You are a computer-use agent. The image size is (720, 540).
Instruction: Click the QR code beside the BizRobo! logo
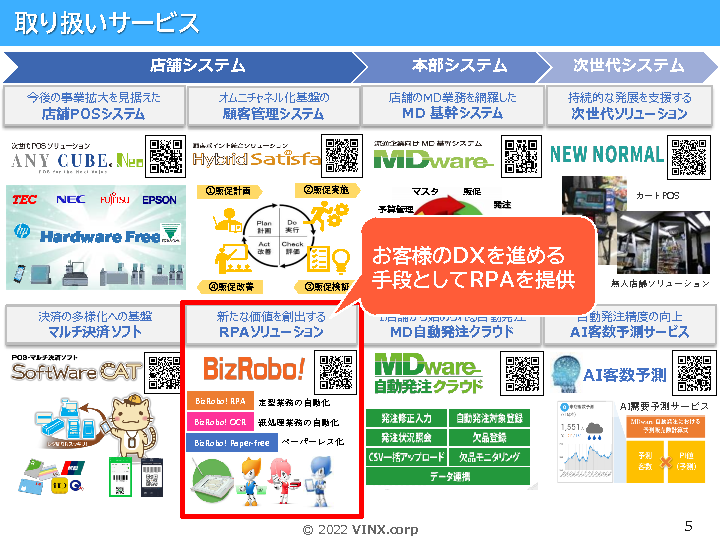(335, 372)
